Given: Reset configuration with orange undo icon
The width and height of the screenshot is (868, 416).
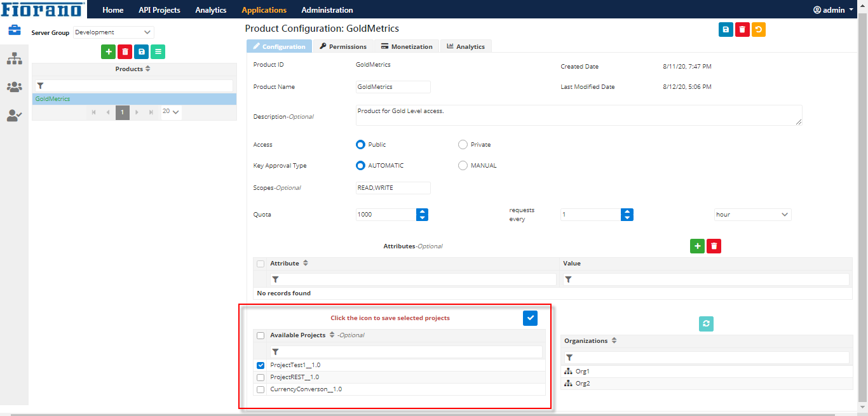Looking at the screenshot, I should pyautogui.click(x=759, y=30).
